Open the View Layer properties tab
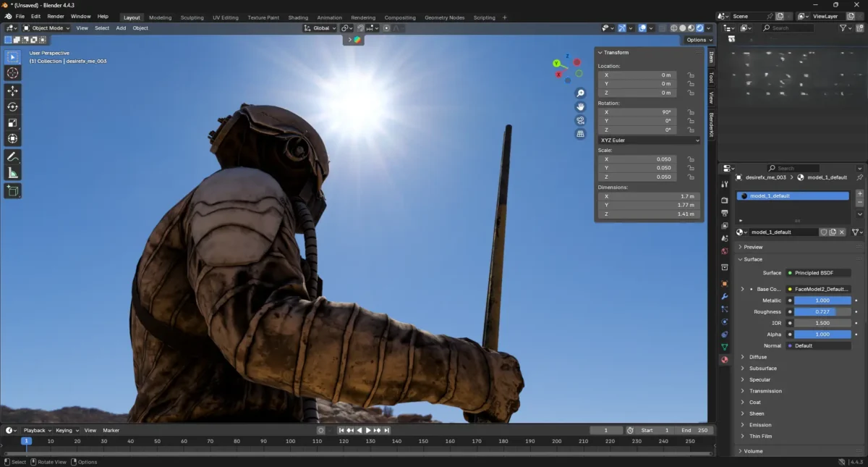Image resolution: width=868 pixels, height=467 pixels. click(724, 225)
